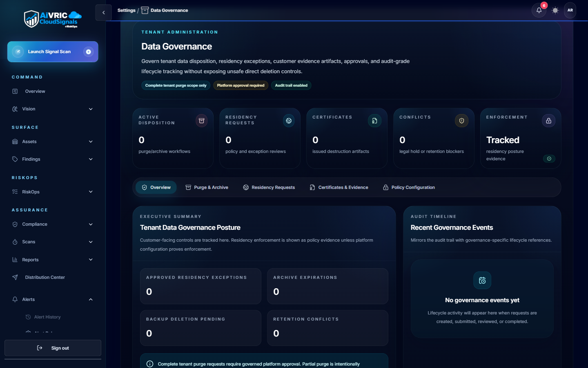The height and width of the screenshot is (368, 588).
Task: Click the Active Disposition archive icon
Action: pos(201,121)
